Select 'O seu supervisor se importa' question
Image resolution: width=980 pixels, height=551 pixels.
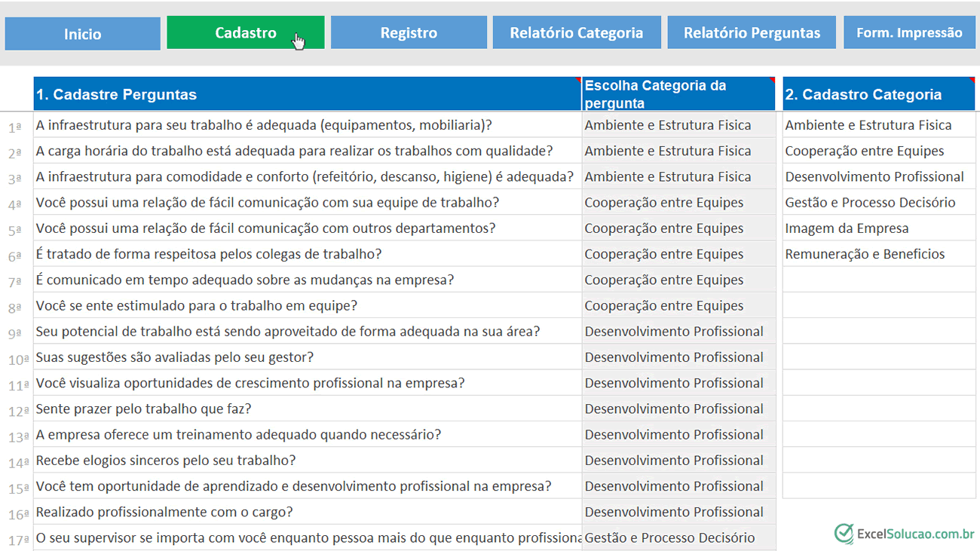pos(308,537)
